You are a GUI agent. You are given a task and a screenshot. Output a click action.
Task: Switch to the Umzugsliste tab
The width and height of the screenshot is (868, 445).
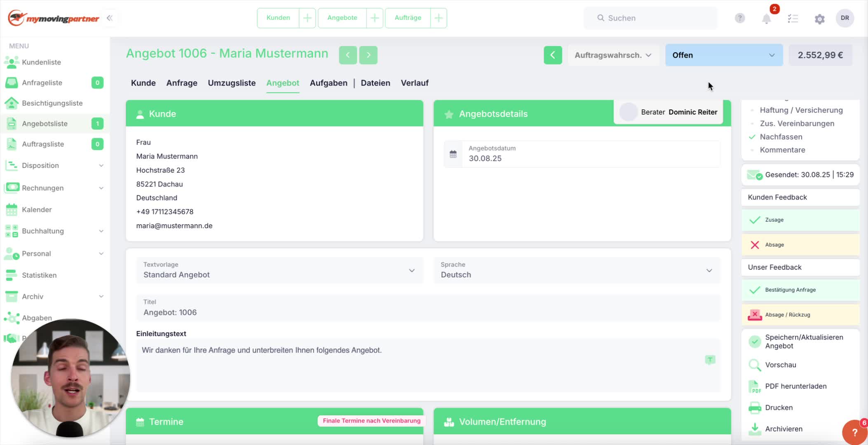pyautogui.click(x=232, y=83)
